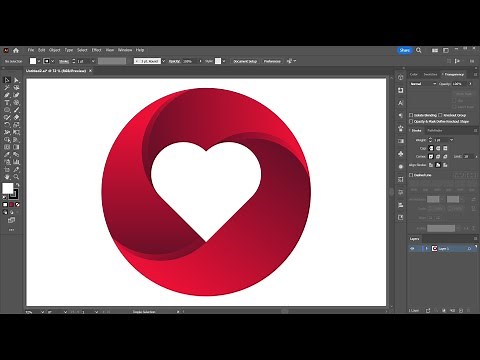Hide Layer 1 with eye icon

412,249
